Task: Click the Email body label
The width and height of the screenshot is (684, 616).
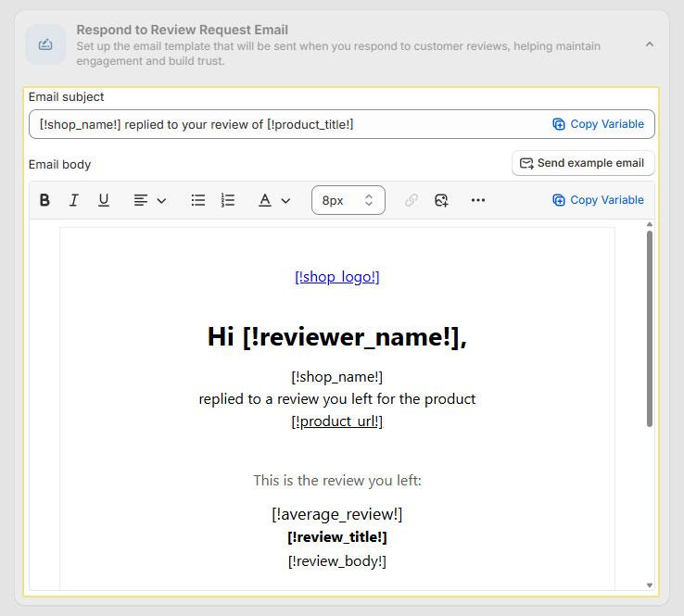Action: coord(59,164)
